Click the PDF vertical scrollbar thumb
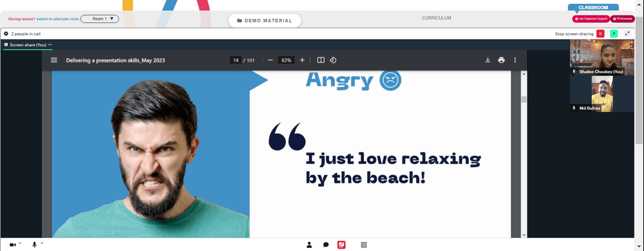Screen dimensions: 644x251 [524, 99]
